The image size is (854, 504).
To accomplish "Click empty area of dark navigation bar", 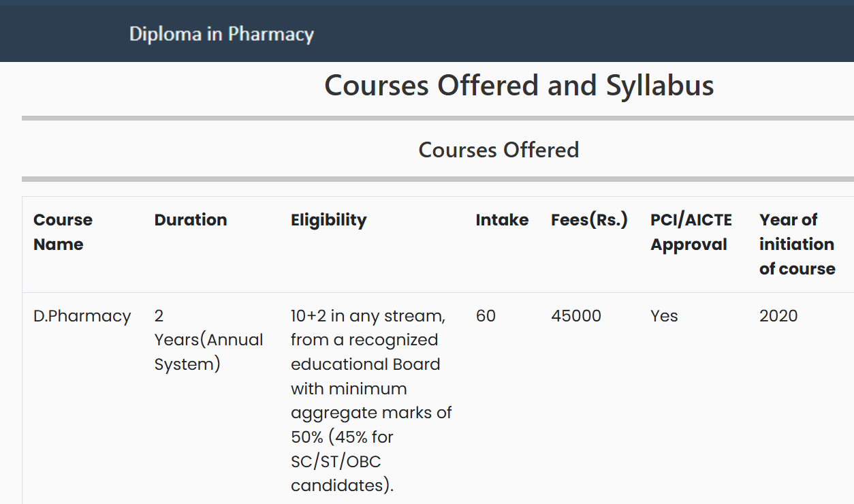I will click(x=579, y=34).
